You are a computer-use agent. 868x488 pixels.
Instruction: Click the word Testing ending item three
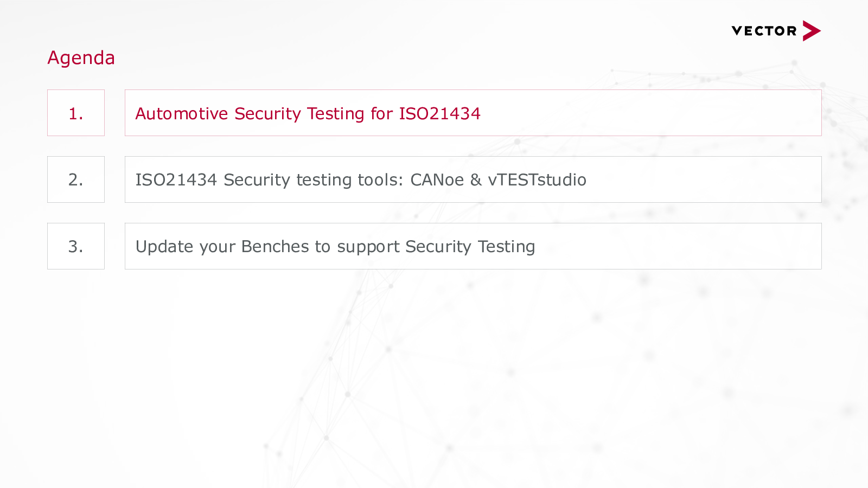coord(506,247)
